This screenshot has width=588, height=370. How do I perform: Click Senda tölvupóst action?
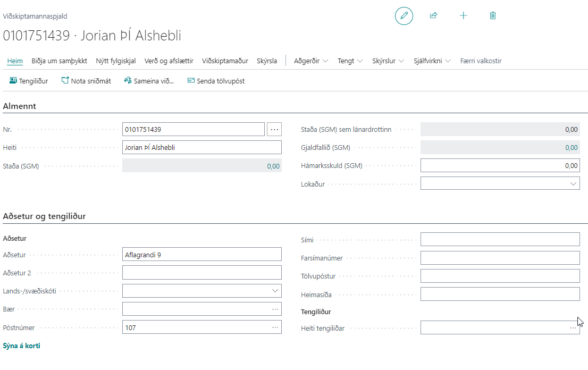pos(216,81)
